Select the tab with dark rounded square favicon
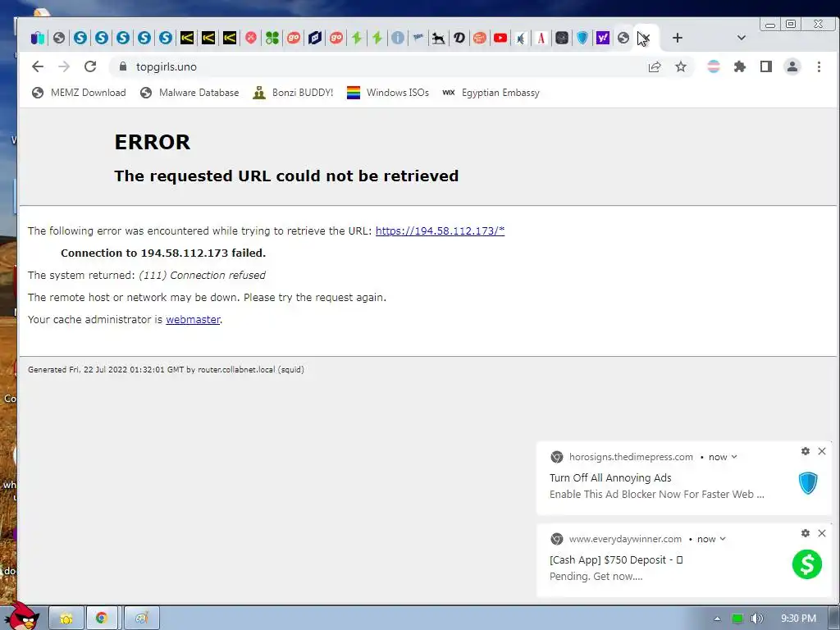Screen dimensions: 840x630 pos(562,38)
